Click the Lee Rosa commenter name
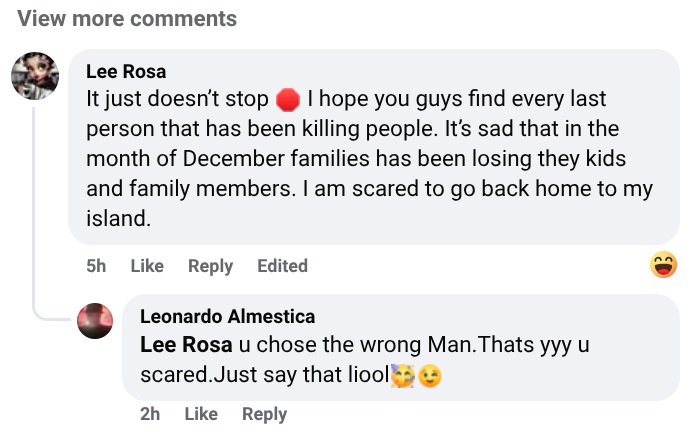This screenshot has width=695, height=431. (126, 72)
